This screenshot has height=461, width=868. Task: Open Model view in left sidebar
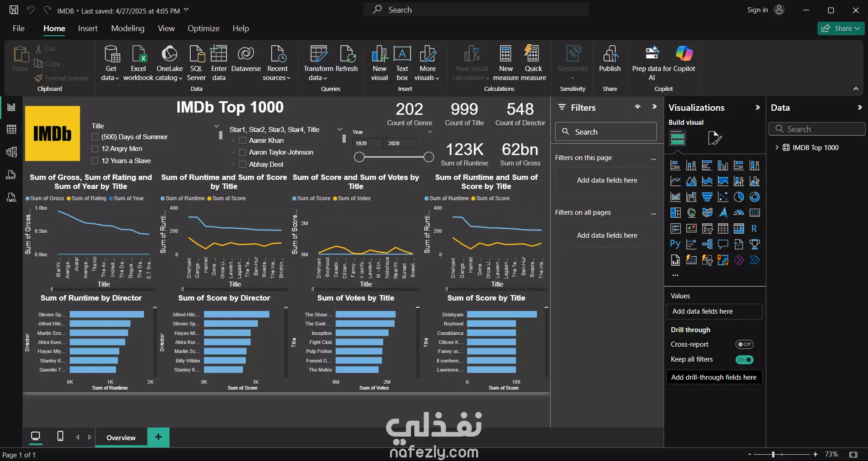click(x=11, y=152)
